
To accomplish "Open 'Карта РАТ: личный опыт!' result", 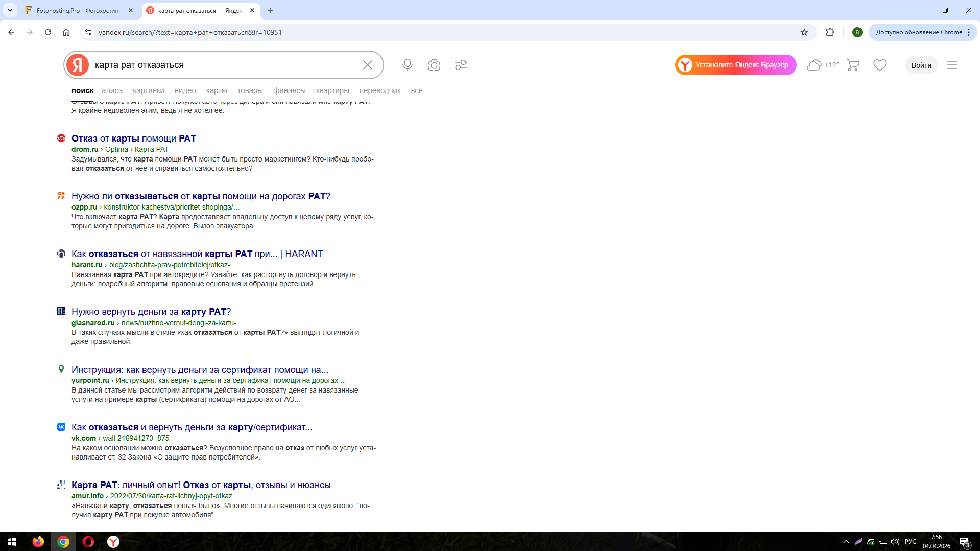I will (x=201, y=485).
